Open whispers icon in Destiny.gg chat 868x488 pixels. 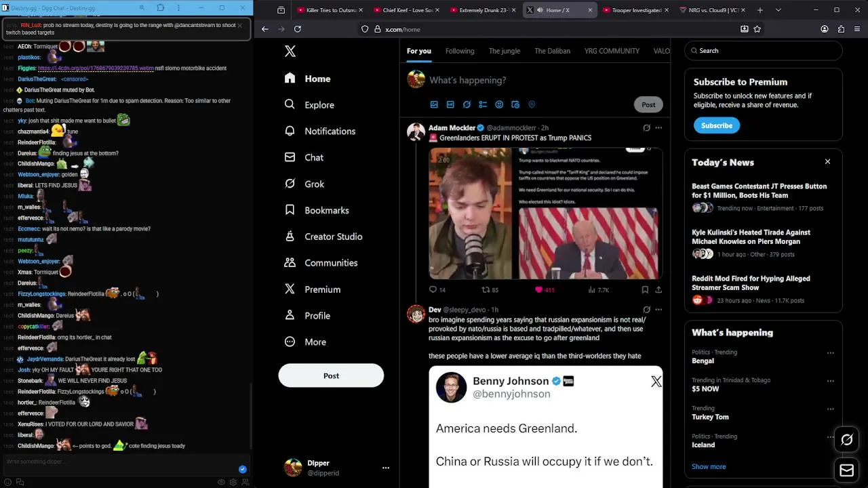point(20,482)
